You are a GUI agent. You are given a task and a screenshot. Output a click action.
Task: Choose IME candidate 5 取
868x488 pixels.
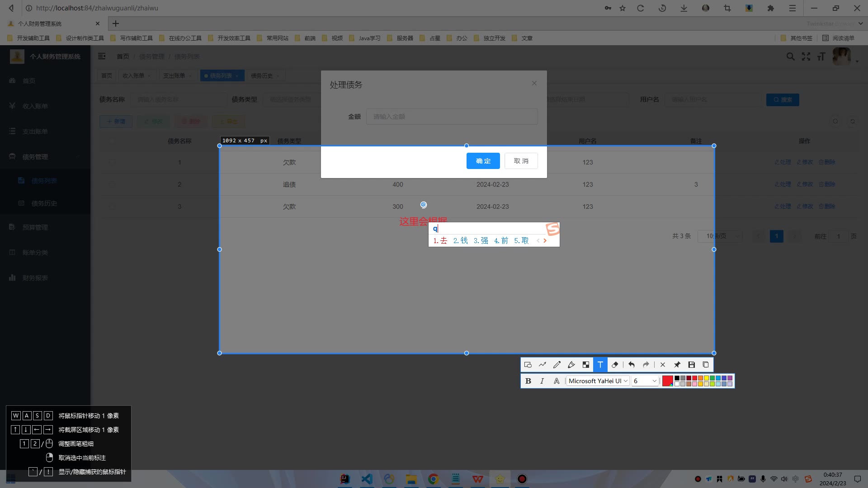click(x=521, y=241)
